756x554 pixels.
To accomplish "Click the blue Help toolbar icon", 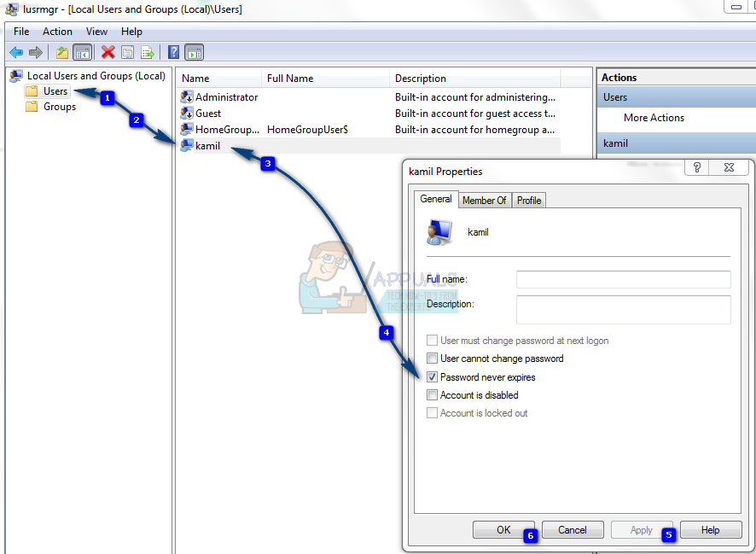I will click(x=173, y=52).
